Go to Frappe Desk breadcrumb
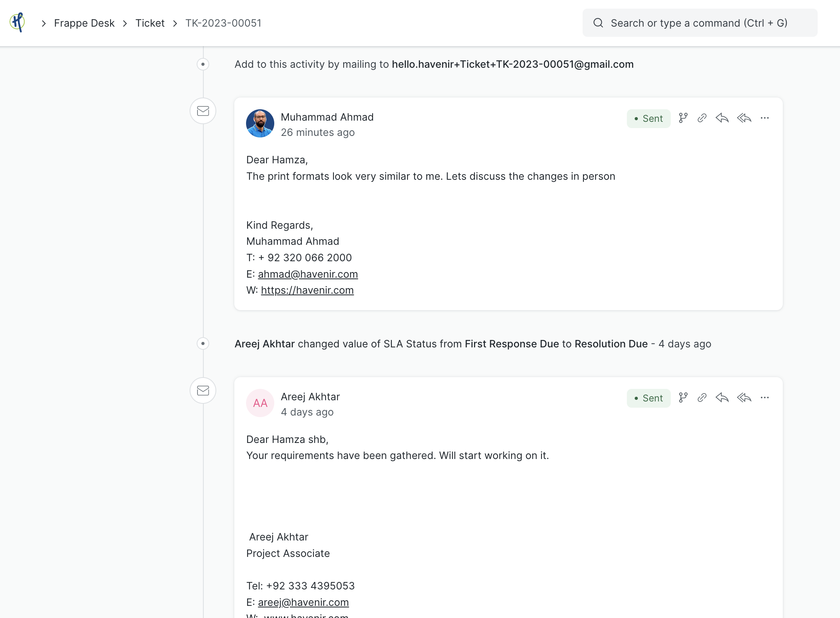 [x=84, y=23]
